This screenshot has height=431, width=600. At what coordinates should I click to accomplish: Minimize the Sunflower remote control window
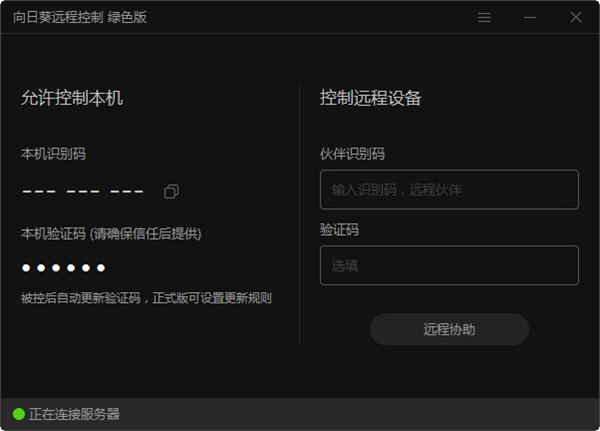pyautogui.click(x=530, y=17)
